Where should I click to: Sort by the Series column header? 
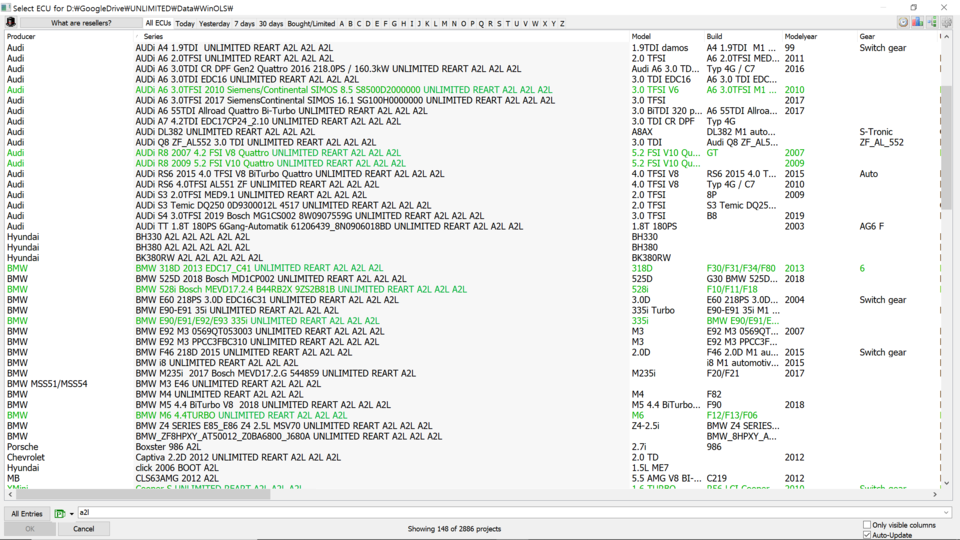(x=381, y=36)
